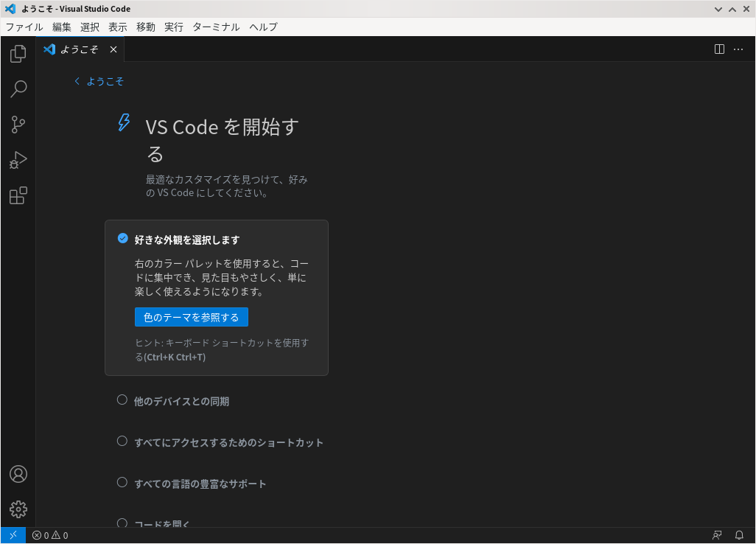Click the 右のカラー パレットを使用すると description paragraph
This screenshot has width=756, height=544.
221,277
